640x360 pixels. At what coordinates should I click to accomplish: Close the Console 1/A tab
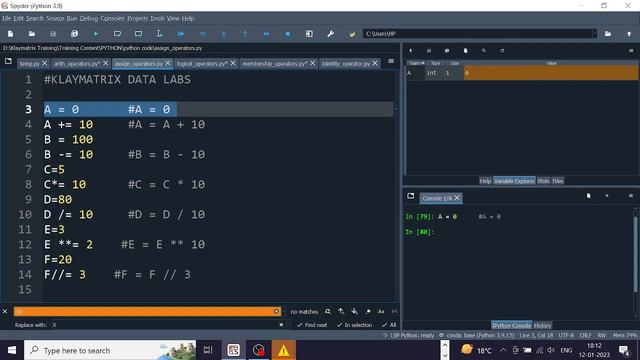457,198
